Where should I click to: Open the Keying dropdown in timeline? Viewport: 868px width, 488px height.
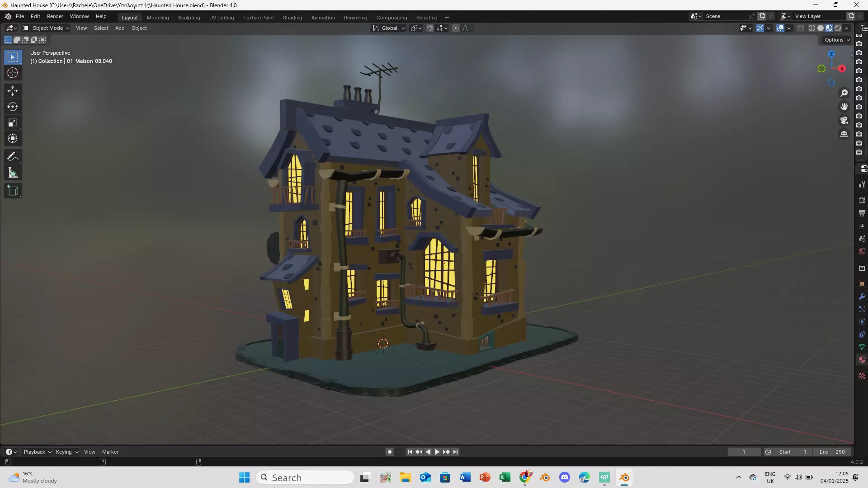coord(67,452)
